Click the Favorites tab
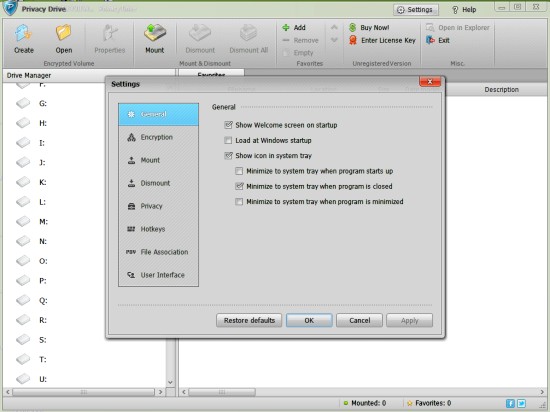The image size is (550, 412). (212, 74)
